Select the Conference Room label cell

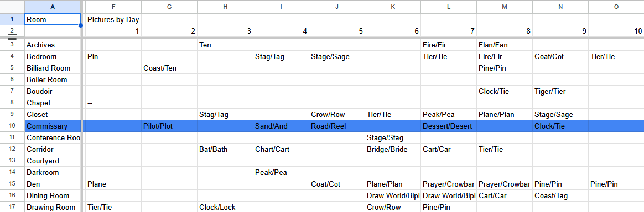[53, 138]
